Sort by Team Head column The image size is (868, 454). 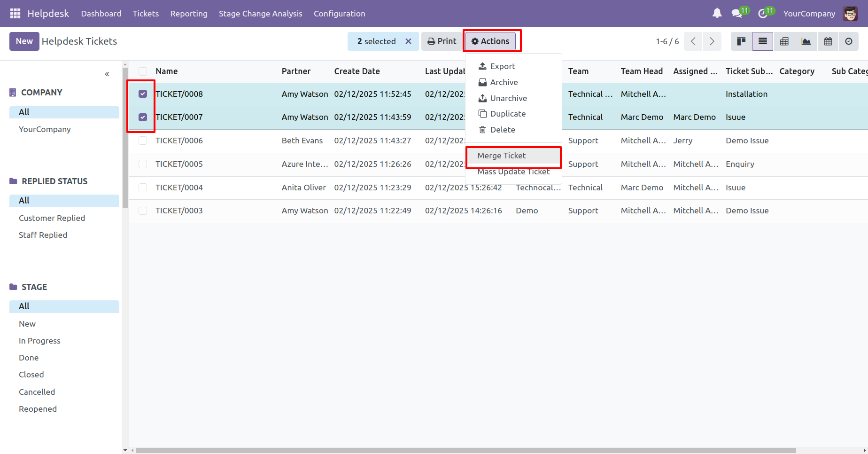(x=642, y=71)
